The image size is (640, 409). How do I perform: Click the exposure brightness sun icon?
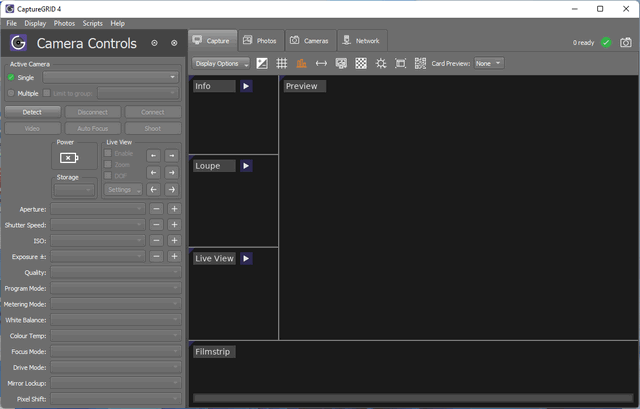(381, 63)
